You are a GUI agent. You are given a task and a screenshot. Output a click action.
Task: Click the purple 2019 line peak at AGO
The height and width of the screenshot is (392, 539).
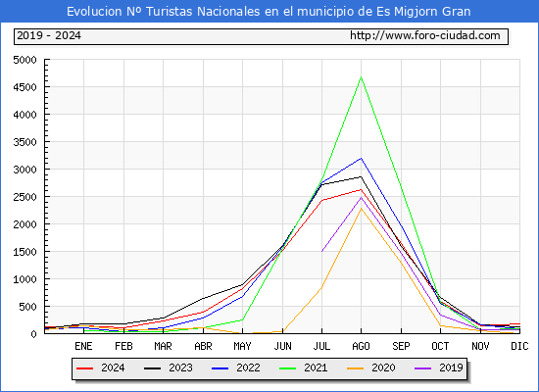[x=361, y=198]
